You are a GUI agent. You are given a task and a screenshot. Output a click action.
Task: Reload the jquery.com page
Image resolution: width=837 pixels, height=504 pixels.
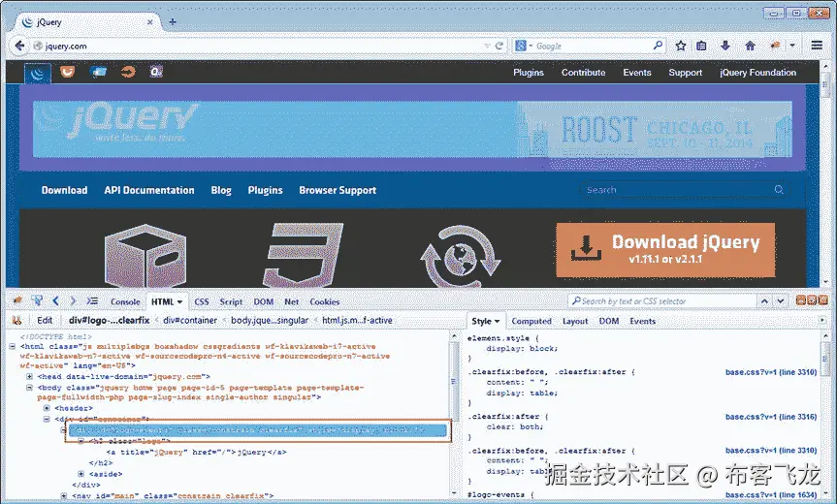pos(499,46)
